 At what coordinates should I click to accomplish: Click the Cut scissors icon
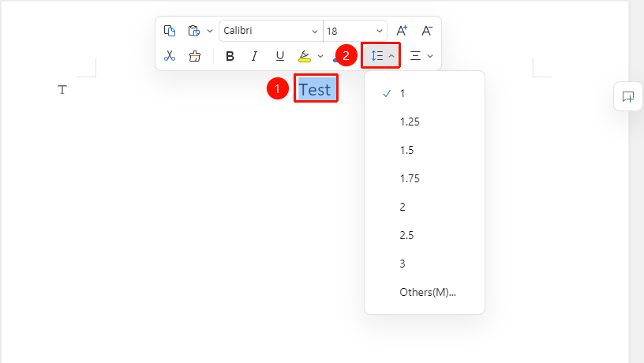170,56
